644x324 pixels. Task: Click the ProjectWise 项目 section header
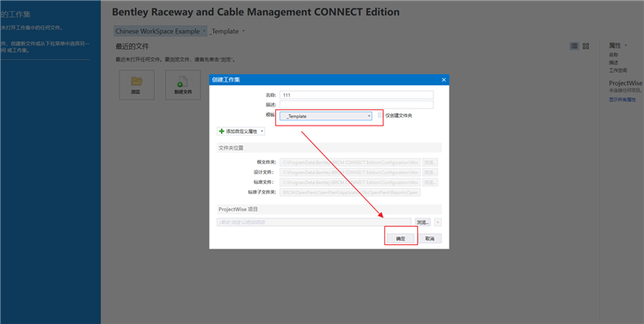tap(329, 210)
